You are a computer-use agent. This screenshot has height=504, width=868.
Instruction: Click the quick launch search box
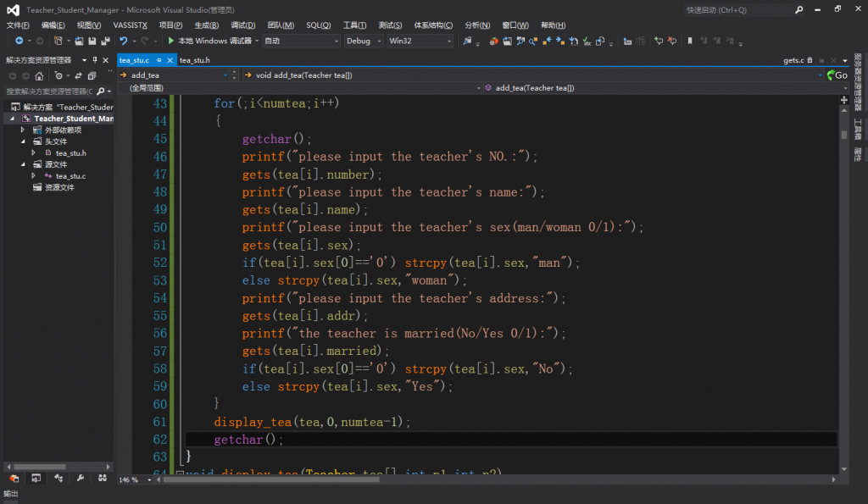click(737, 10)
